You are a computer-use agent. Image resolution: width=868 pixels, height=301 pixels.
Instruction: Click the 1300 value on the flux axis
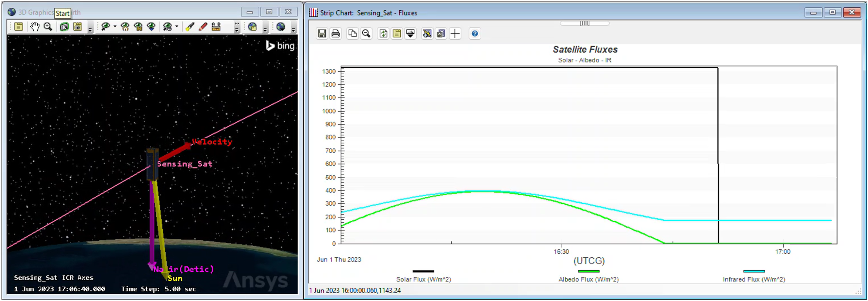pyautogui.click(x=329, y=71)
